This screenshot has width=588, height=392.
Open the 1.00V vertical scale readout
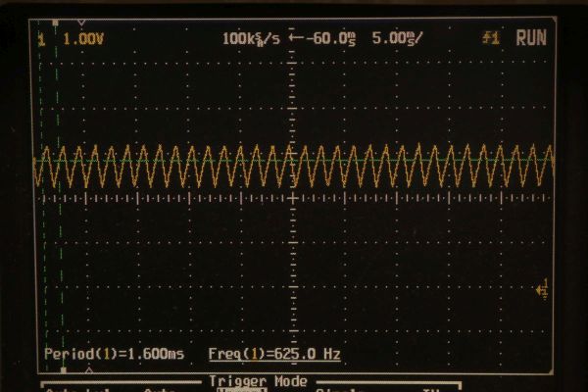pos(83,39)
